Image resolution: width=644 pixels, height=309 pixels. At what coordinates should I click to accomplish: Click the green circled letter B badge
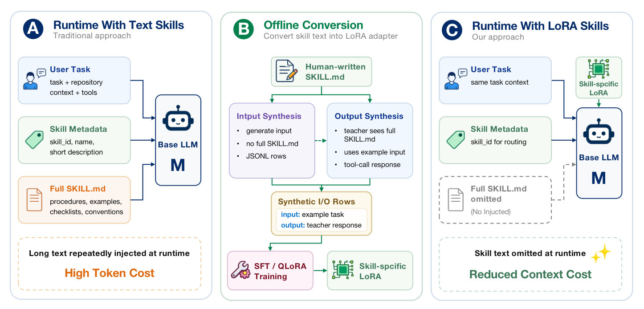point(244,30)
